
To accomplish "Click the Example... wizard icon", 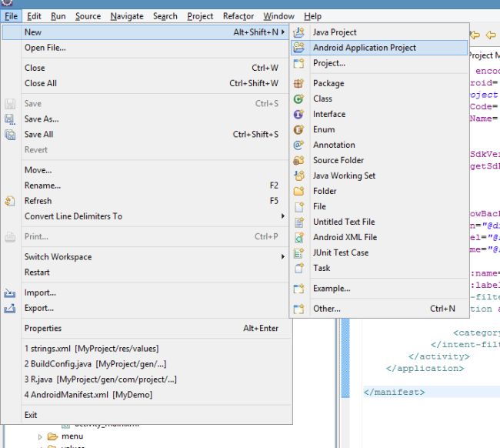I will [x=298, y=289].
